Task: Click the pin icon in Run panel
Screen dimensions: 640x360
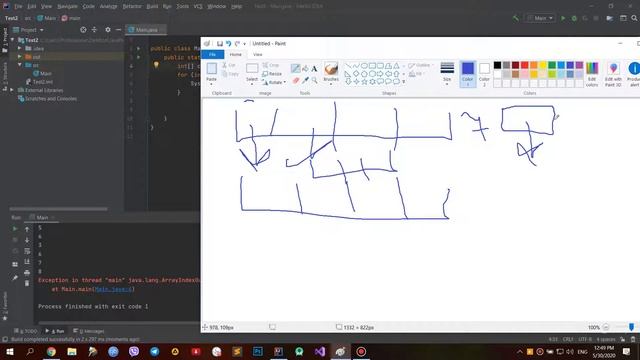Action: [x=15, y=278]
